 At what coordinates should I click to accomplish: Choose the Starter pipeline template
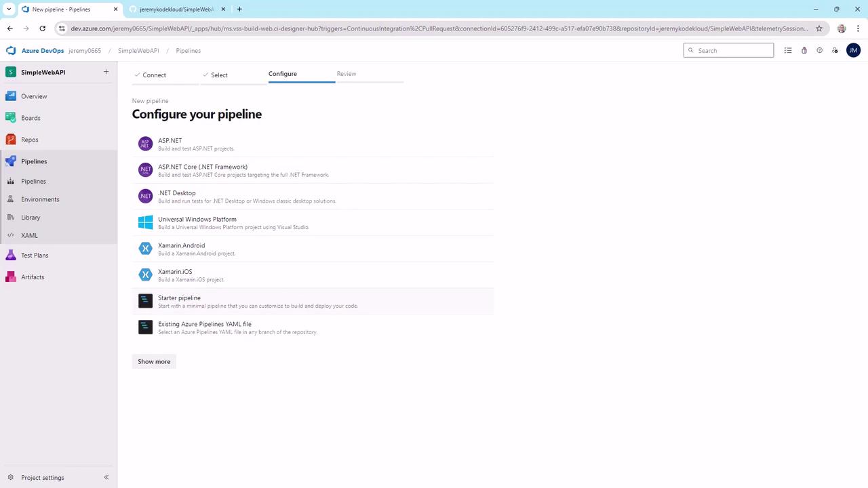point(313,301)
